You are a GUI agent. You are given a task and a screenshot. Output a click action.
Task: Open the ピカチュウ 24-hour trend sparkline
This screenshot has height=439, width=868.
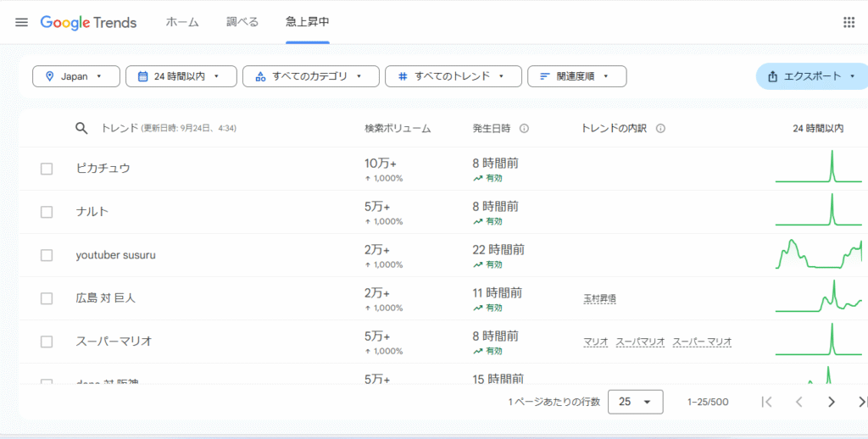click(818, 168)
